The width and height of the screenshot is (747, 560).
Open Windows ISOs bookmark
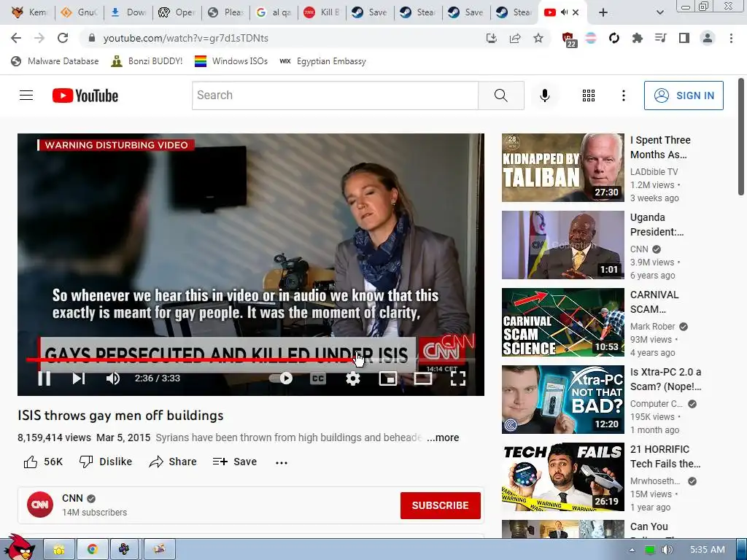coord(231,61)
